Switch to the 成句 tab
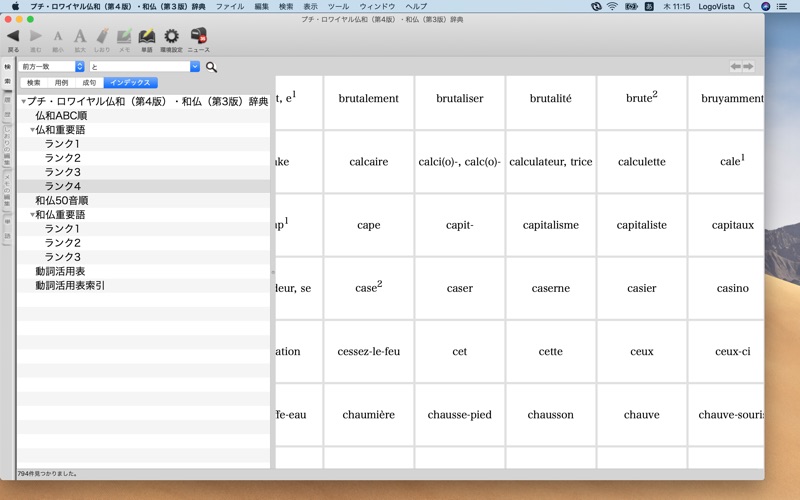Screen dimensions: 800x500 89,83
